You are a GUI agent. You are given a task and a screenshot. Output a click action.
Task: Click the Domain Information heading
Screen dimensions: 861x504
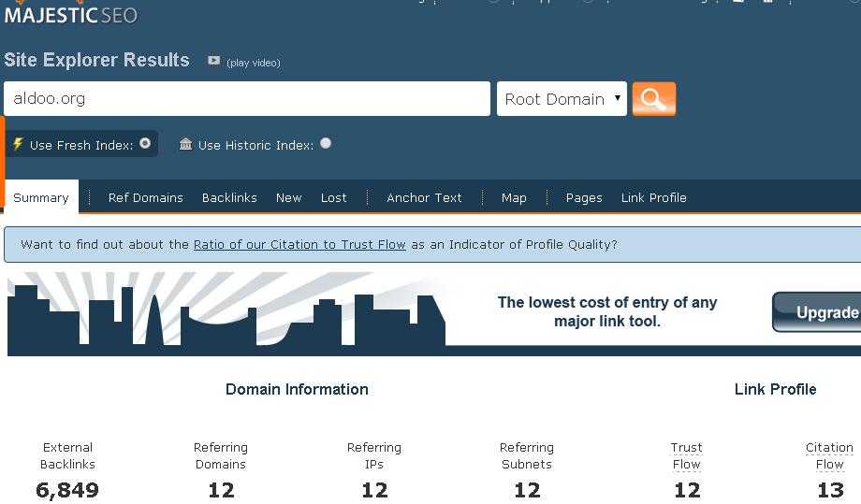[297, 389]
